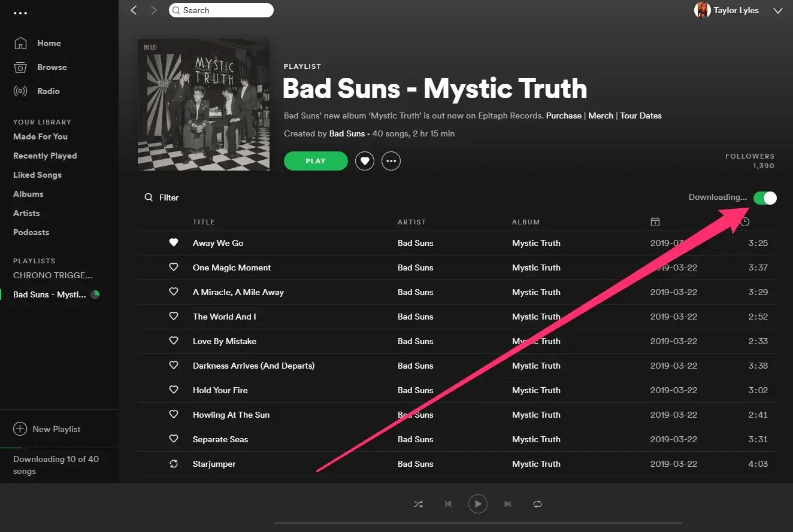Click the playback progress bar
This screenshot has height=532, width=793.
477,522
